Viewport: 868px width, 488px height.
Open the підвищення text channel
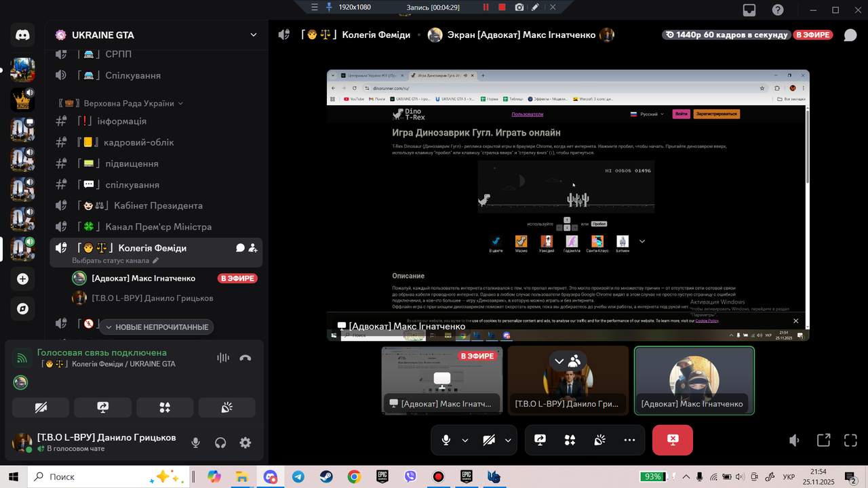(x=156, y=163)
